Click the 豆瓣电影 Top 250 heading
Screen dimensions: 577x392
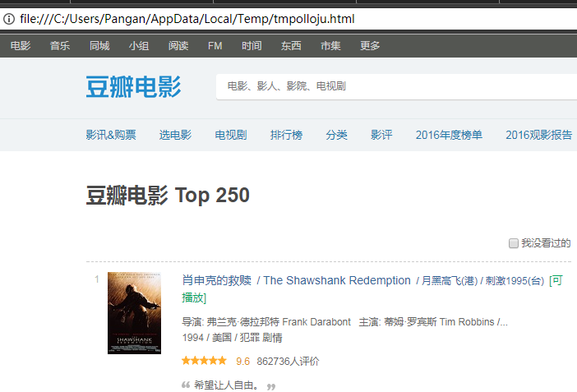[x=168, y=195]
